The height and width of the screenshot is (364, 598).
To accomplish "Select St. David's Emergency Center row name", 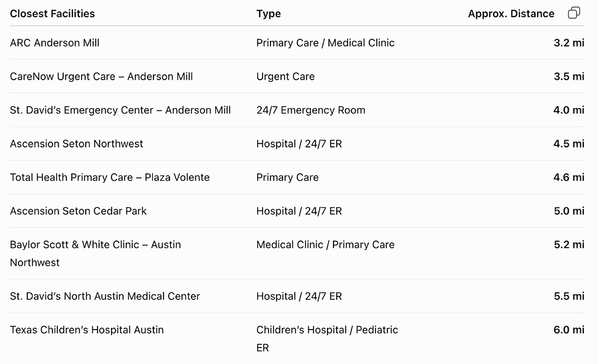I will (120, 110).
